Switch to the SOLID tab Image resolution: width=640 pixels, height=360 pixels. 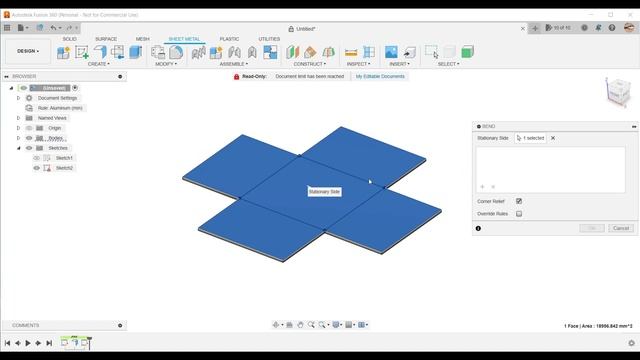[x=69, y=39]
